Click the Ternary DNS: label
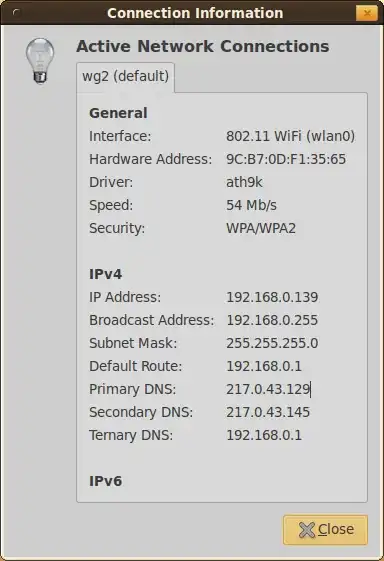 131,435
